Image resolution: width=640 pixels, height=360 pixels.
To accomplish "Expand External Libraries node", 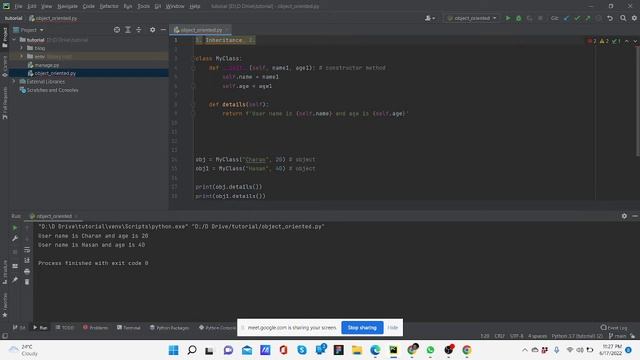I will (15, 82).
